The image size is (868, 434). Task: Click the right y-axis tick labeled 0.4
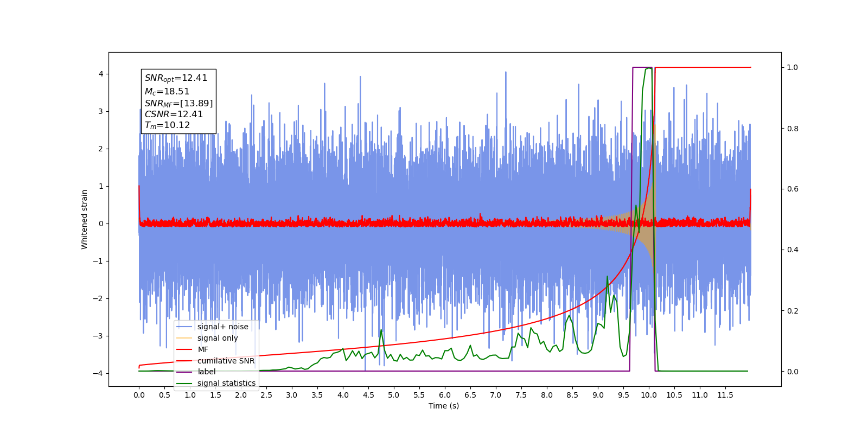(793, 250)
